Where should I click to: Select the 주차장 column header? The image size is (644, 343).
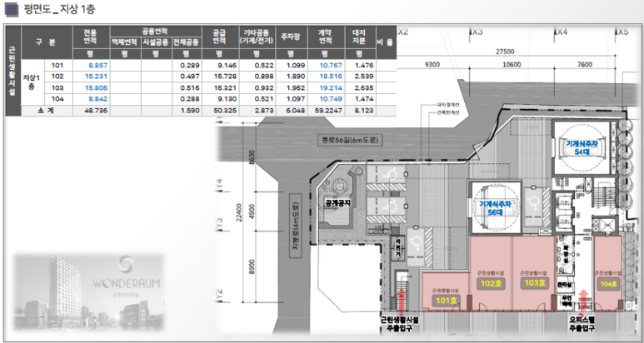[291, 37]
